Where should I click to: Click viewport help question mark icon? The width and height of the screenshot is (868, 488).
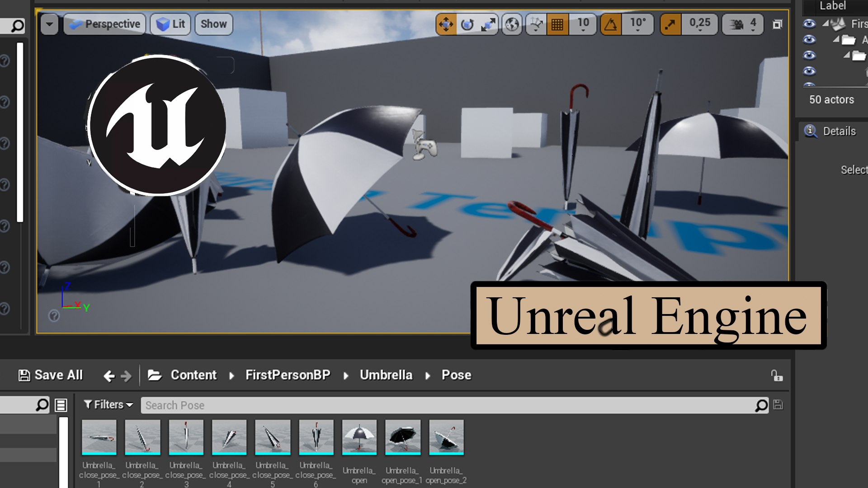[54, 315]
